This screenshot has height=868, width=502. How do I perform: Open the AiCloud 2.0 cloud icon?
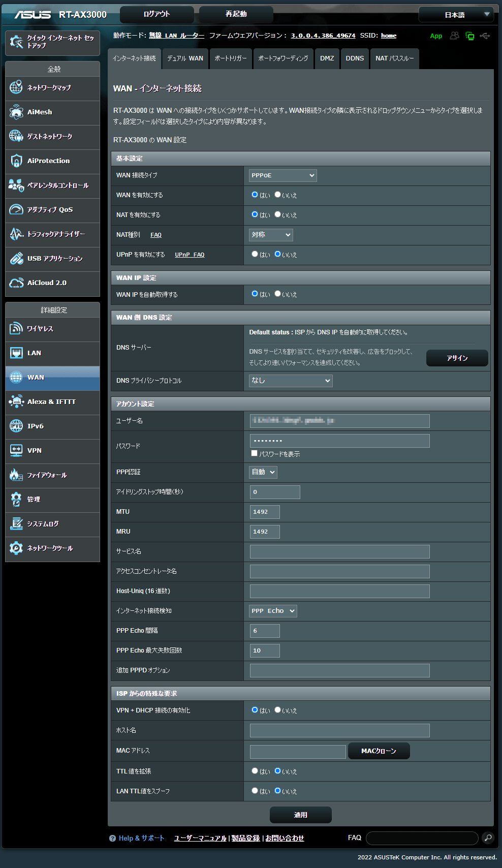point(16,283)
